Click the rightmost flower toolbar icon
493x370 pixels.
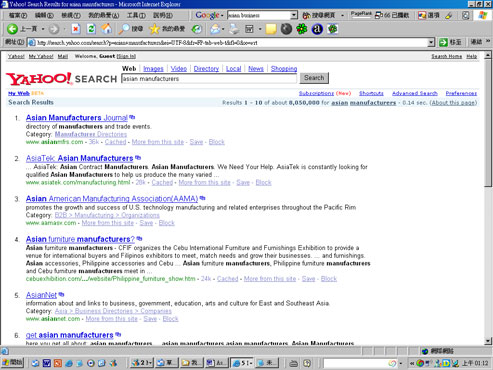[x=333, y=29]
